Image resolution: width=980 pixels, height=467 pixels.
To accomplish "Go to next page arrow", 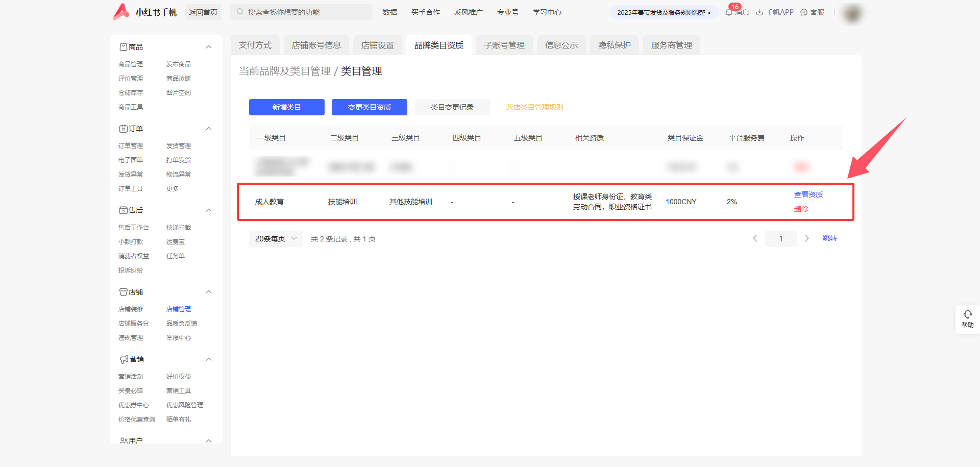I will coord(807,238).
